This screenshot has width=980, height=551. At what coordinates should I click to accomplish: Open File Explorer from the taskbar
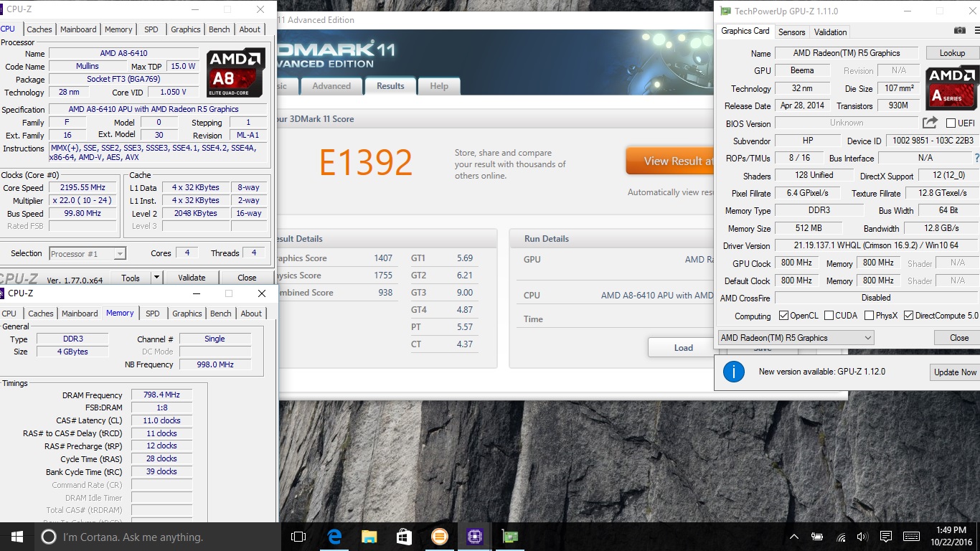(369, 537)
